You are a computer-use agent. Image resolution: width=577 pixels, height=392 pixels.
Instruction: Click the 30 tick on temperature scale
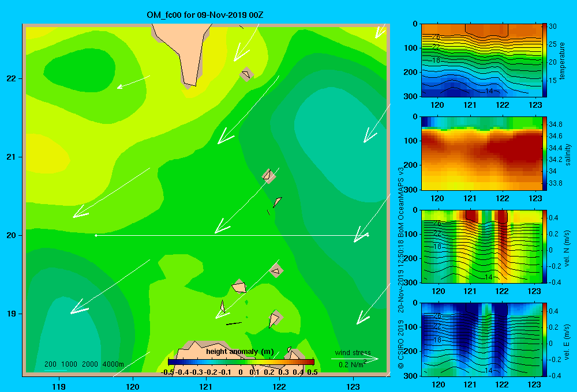(553, 27)
